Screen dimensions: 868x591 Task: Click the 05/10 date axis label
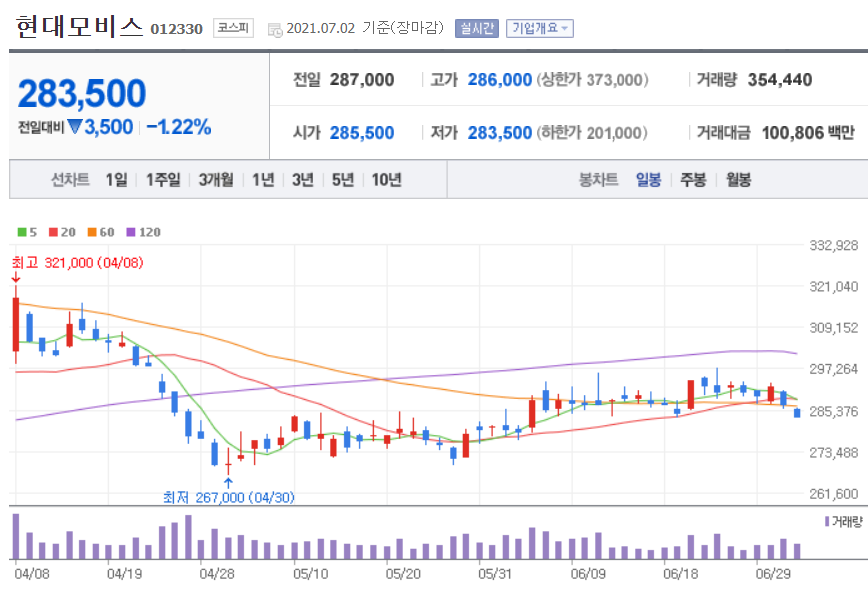click(310, 574)
